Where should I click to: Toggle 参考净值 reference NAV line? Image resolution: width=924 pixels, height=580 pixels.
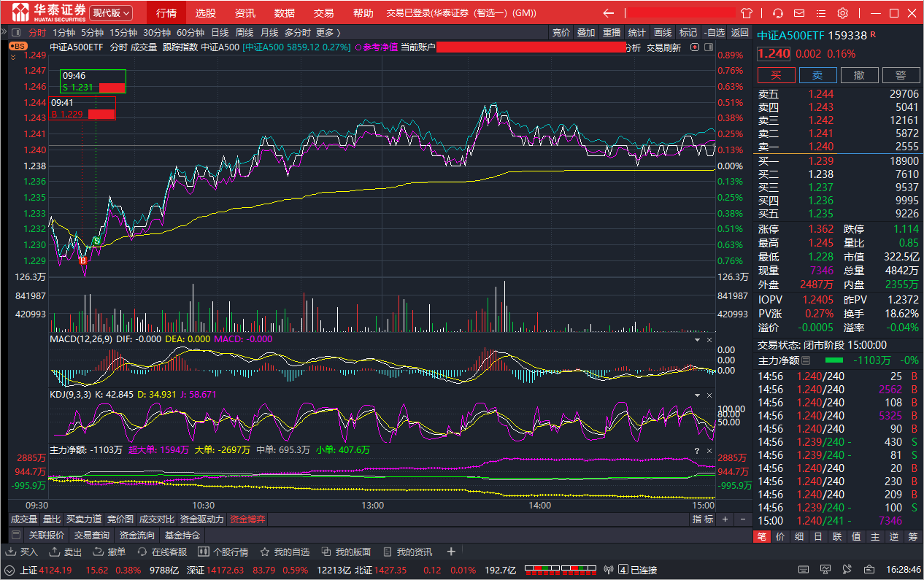[376, 47]
